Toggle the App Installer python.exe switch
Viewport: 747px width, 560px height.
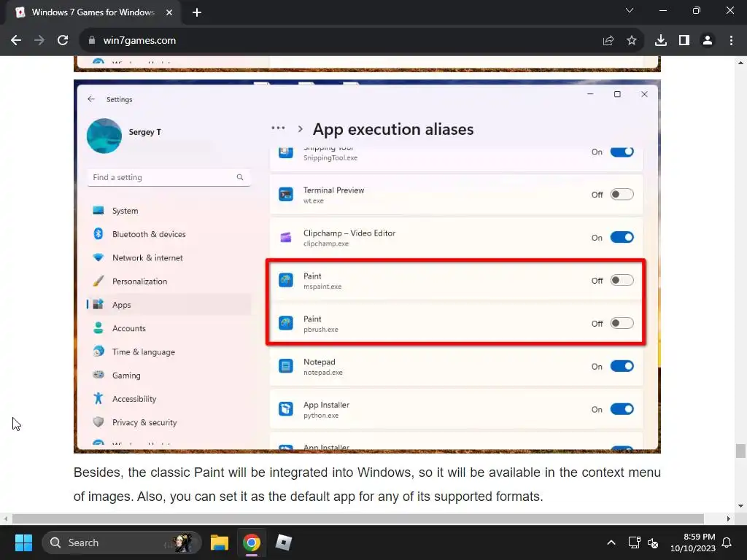(x=622, y=408)
